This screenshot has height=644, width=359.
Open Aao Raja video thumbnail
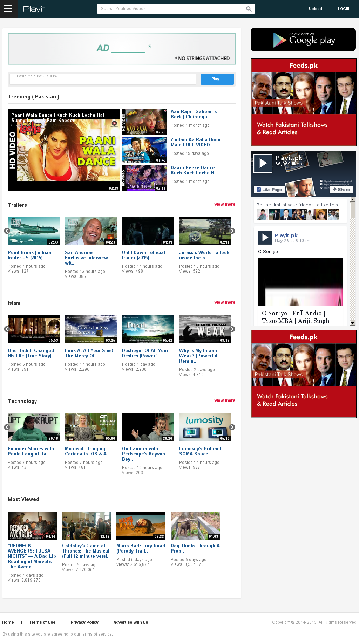tap(144, 122)
